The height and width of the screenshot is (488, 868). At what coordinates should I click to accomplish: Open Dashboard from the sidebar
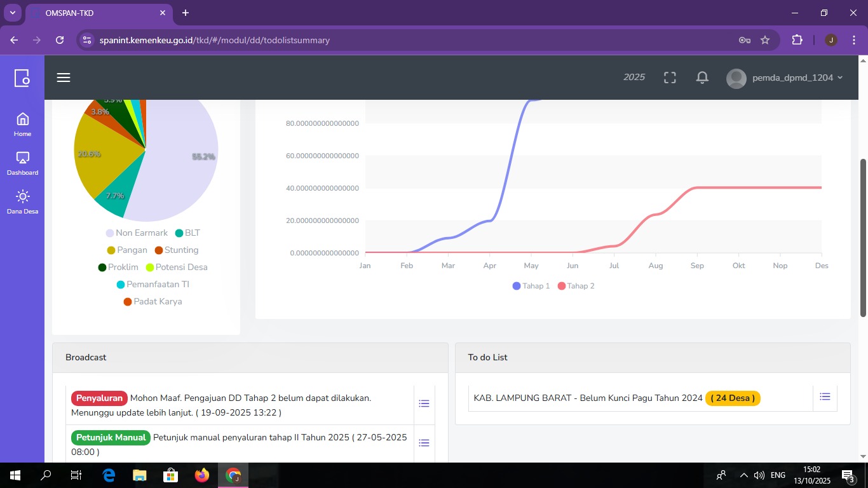pos(23,163)
